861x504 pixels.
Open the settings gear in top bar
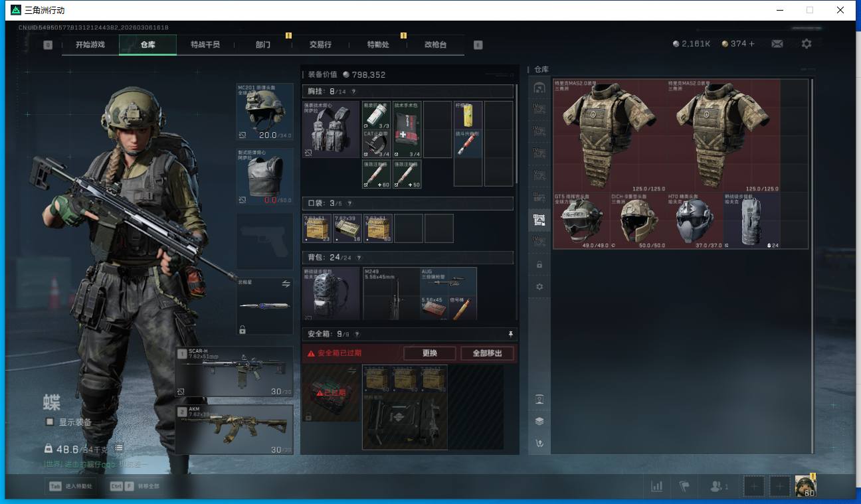coord(807,44)
